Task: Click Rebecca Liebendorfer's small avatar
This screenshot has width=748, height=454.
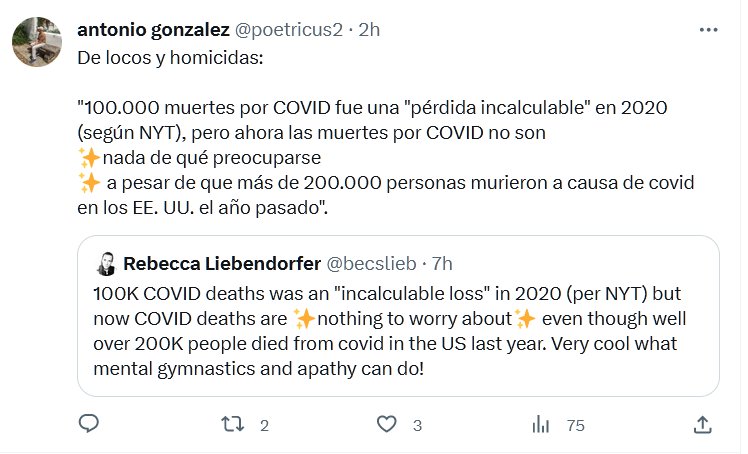Action: [107, 264]
